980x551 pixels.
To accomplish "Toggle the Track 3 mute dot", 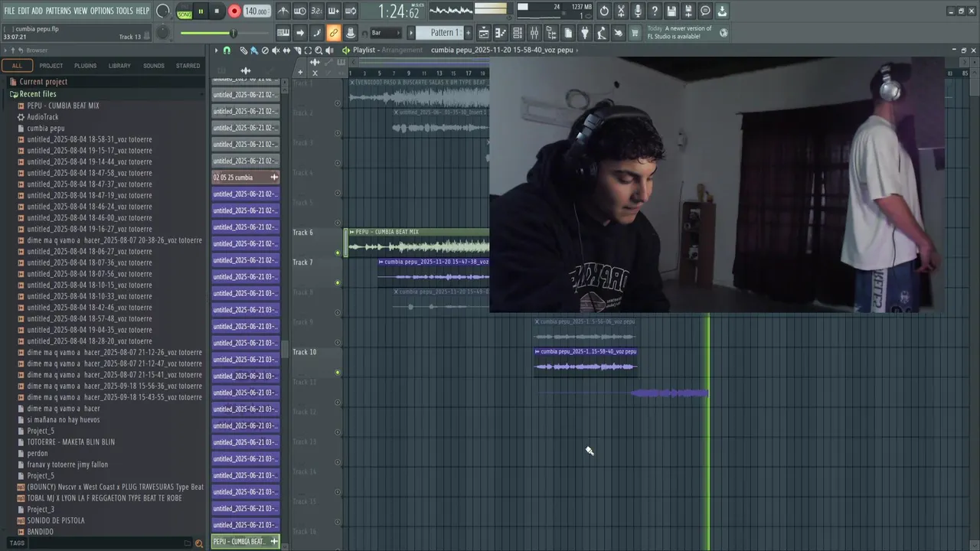I will (338, 163).
